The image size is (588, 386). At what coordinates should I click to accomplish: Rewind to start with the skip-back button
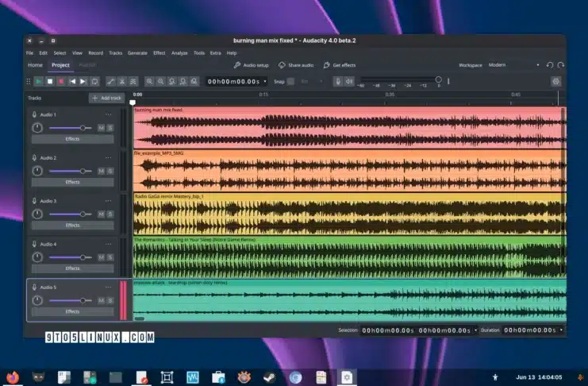(72, 82)
